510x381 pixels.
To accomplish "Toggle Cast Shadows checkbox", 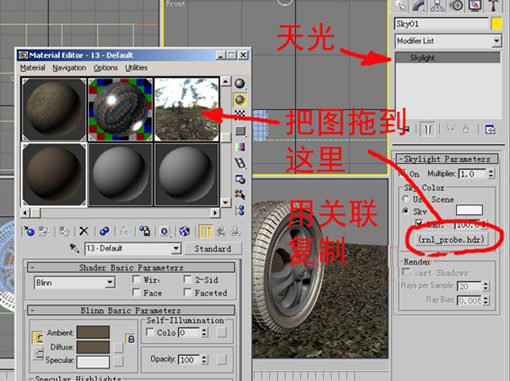I will tap(406, 272).
